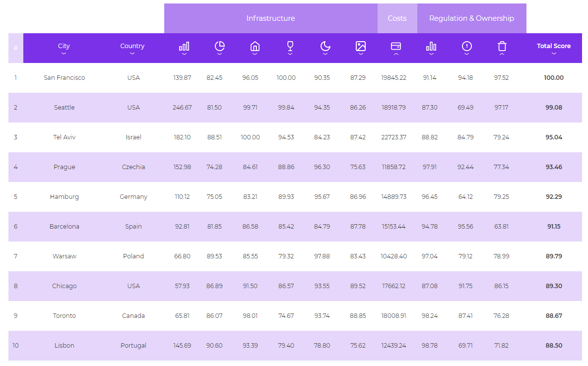
Task: Select the Infrastructure category tab
Action: (x=270, y=18)
